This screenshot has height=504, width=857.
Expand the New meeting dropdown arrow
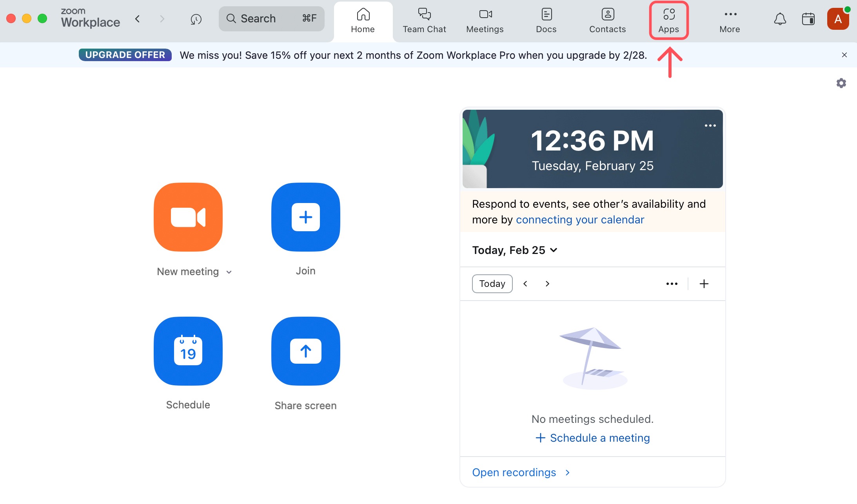click(x=229, y=272)
